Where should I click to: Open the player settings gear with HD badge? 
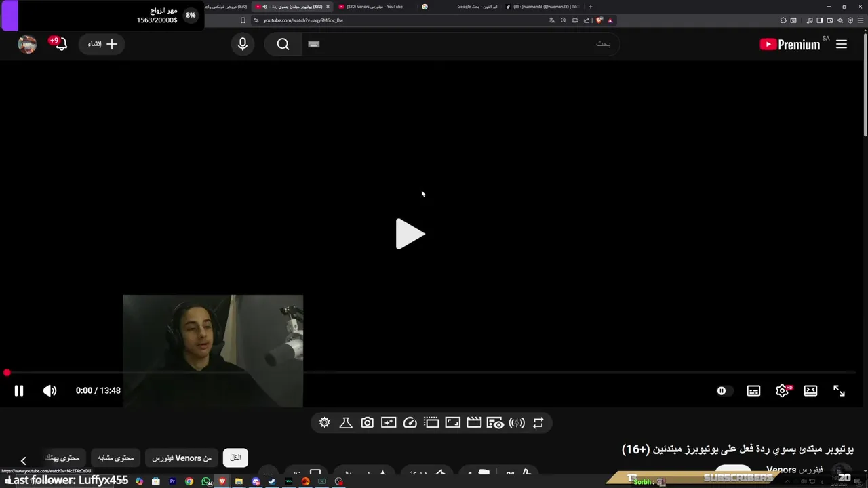coord(783,390)
